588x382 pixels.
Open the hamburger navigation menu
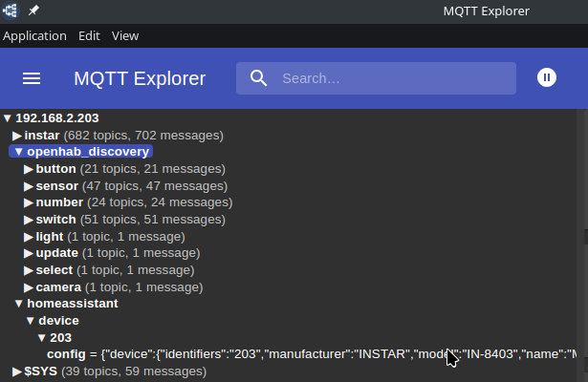32,78
